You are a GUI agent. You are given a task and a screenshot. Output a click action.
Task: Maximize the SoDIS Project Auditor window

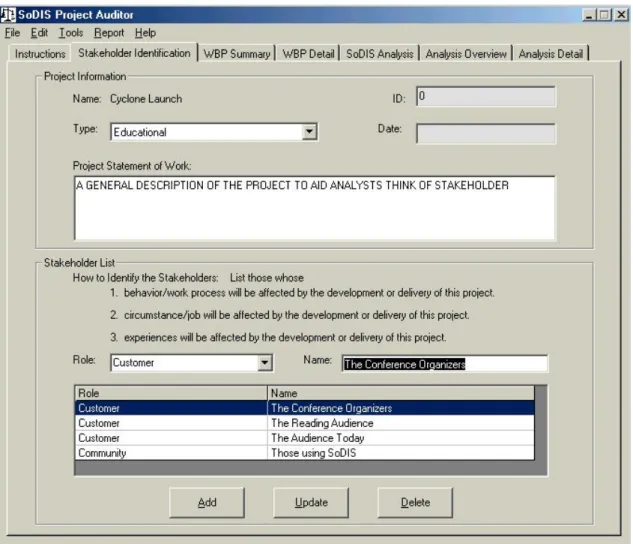[604, 15]
